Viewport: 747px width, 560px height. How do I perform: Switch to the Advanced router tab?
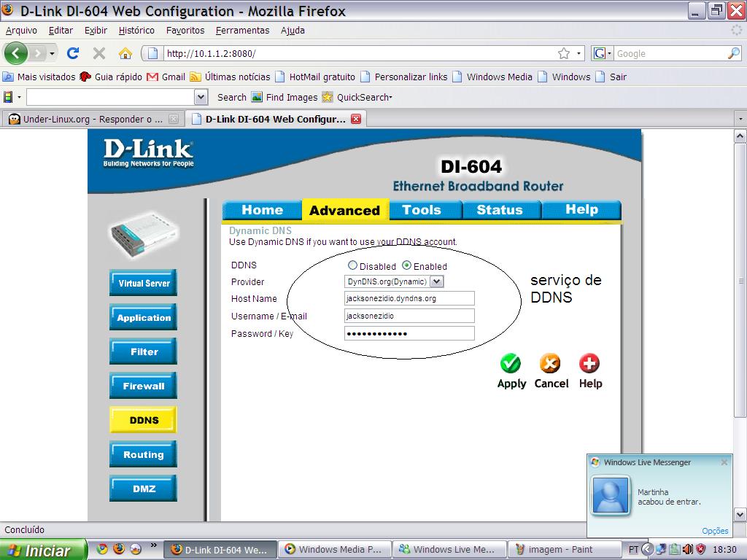(345, 210)
